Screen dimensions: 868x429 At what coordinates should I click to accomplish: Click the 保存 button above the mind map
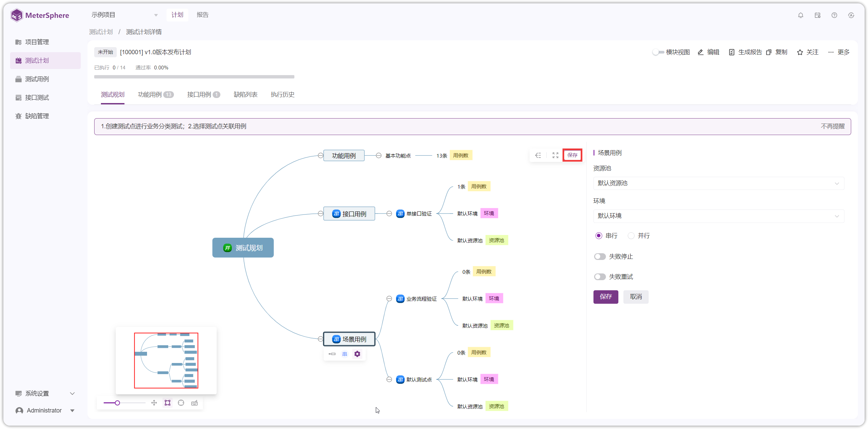pos(572,155)
